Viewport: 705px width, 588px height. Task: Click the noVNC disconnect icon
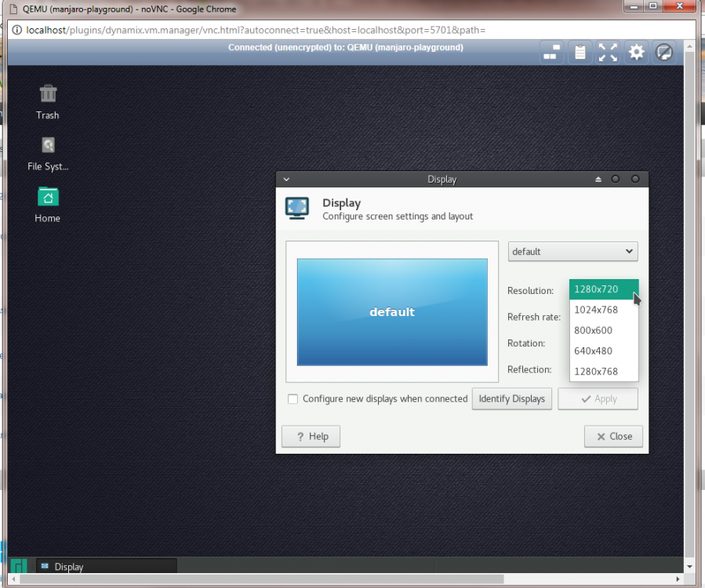[664, 53]
